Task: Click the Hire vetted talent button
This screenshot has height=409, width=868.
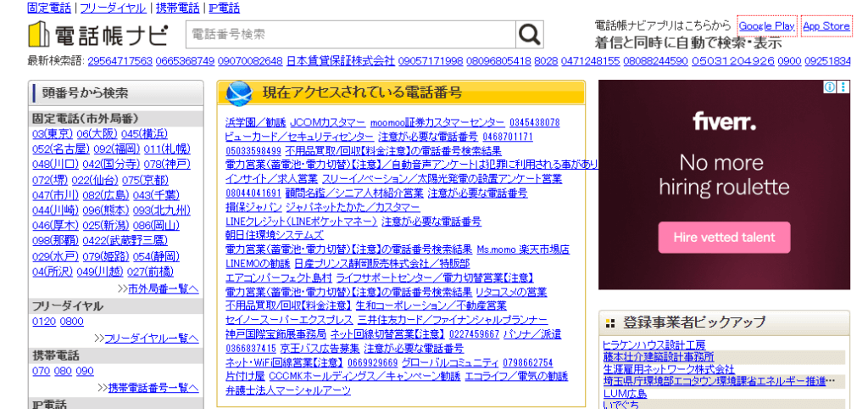Action: [x=724, y=238]
